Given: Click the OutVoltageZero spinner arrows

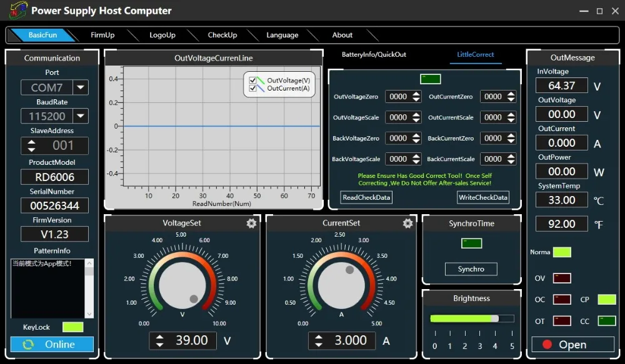Looking at the screenshot, I should pos(416,96).
